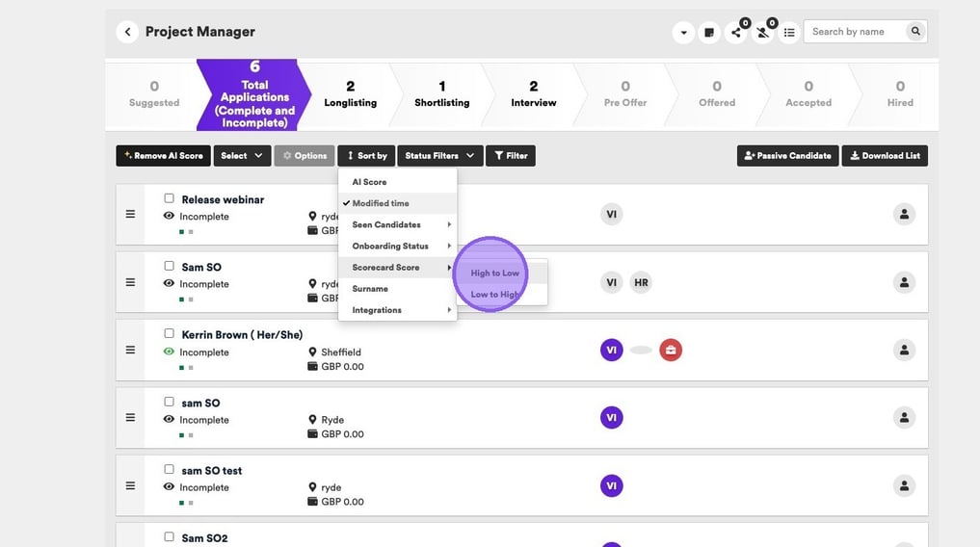980x547 pixels.
Task: Open the caret dropdown in the header
Action: (683, 32)
